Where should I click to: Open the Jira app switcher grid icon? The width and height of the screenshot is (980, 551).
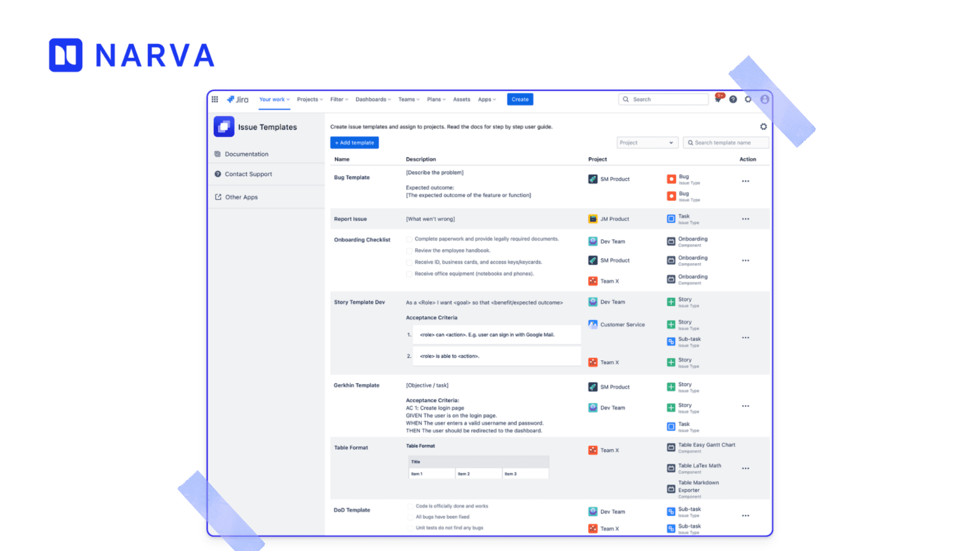[215, 99]
